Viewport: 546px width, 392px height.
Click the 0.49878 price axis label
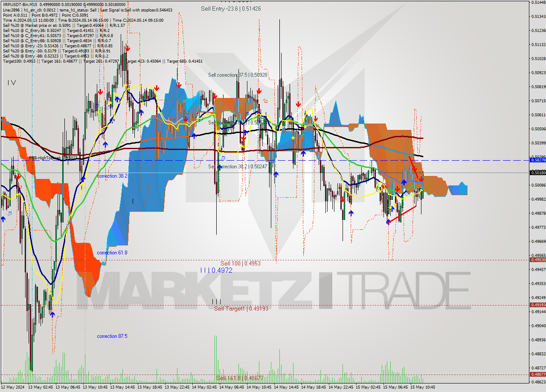pyautogui.click(x=538, y=213)
